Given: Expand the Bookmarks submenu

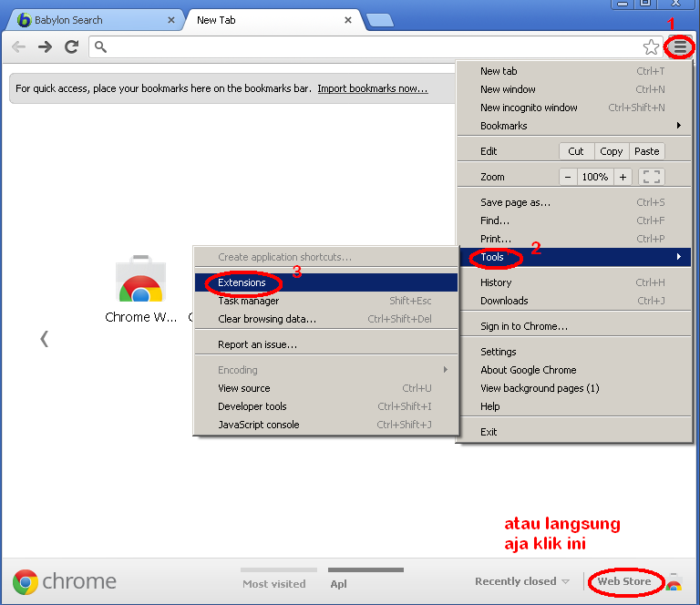Looking at the screenshot, I should coord(574,126).
